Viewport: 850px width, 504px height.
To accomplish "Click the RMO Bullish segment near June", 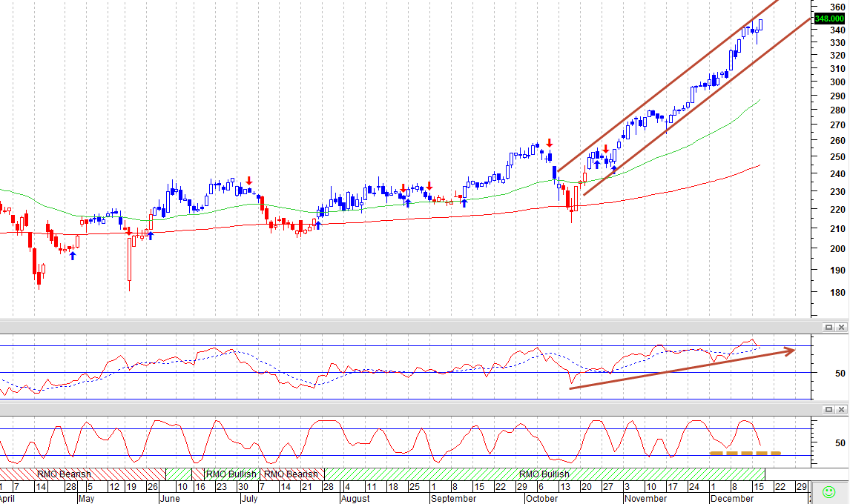I will point(231,474).
